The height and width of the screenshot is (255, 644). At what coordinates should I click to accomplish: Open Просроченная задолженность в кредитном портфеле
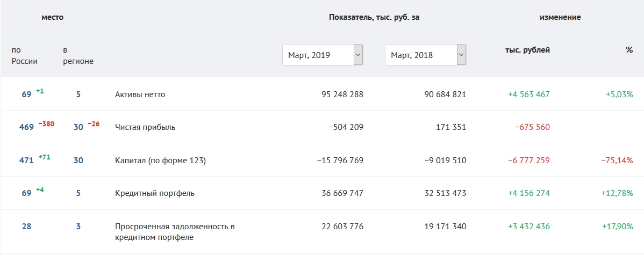(x=175, y=231)
